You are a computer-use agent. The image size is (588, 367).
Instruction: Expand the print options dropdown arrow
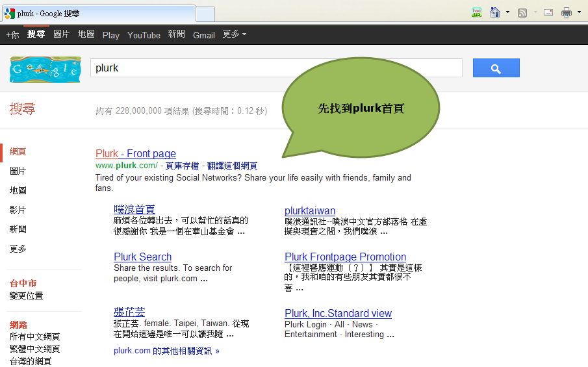click(x=579, y=12)
